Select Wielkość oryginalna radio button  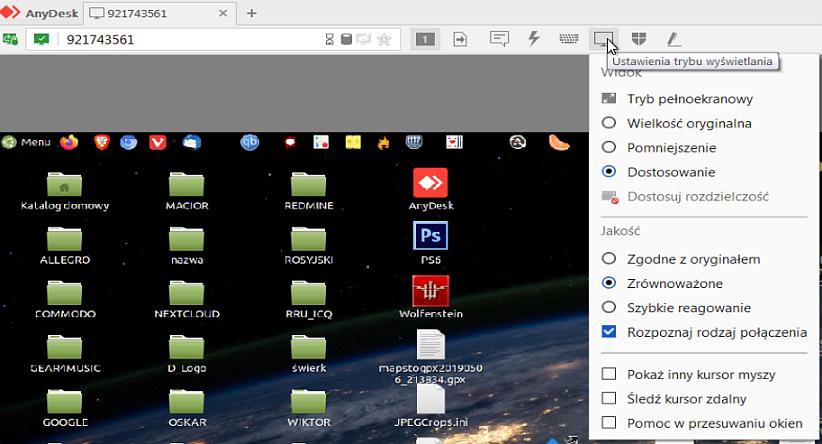coord(609,123)
